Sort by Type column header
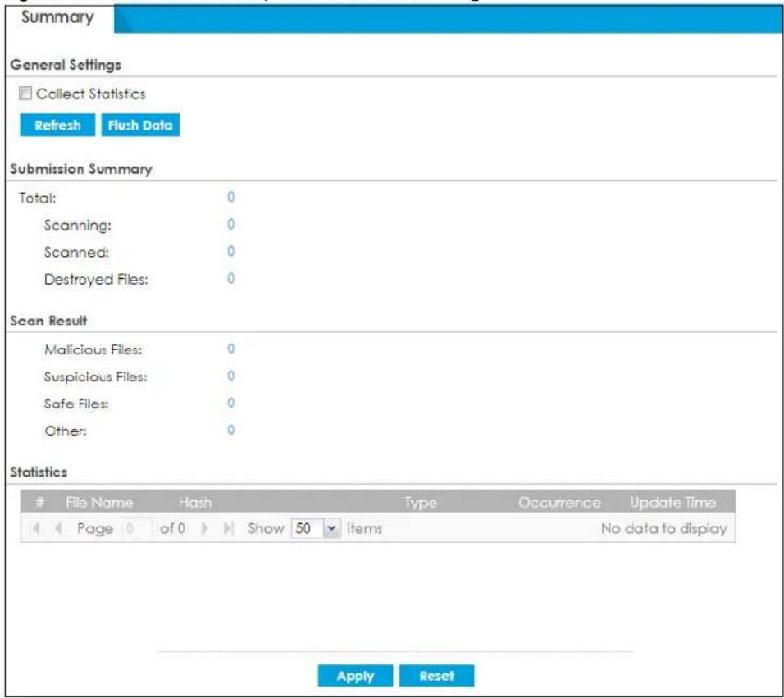 tap(421, 502)
